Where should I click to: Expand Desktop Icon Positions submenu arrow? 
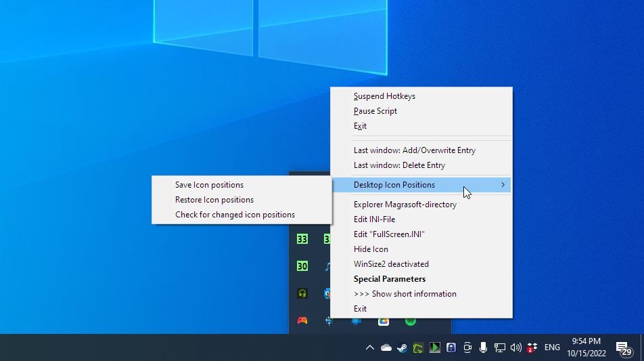[503, 185]
